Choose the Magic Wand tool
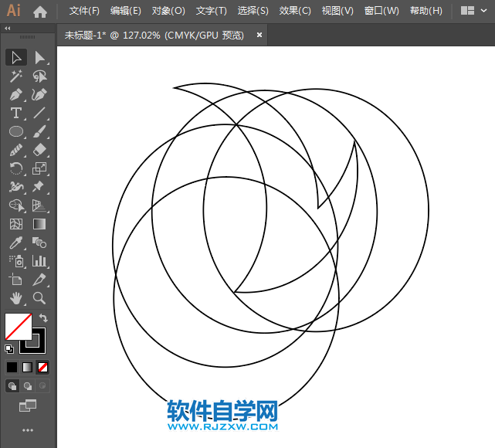 pyautogui.click(x=16, y=76)
